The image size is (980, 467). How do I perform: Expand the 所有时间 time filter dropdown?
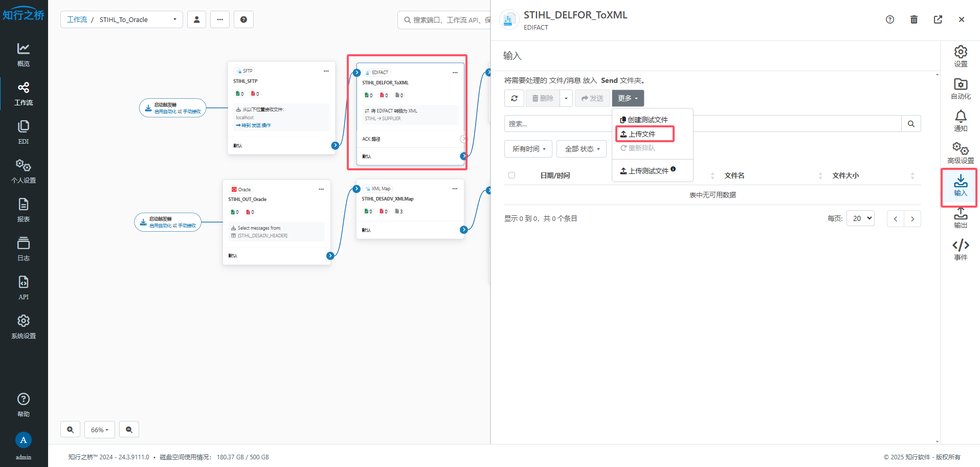[x=528, y=149]
